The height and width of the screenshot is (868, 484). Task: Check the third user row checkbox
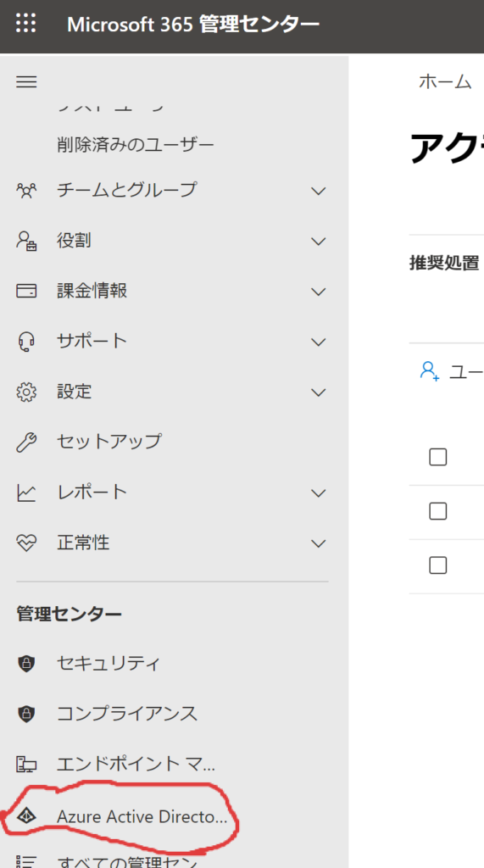coord(437,565)
